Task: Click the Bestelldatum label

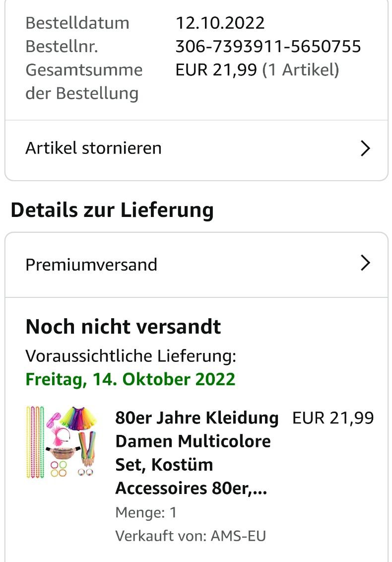Action: [x=77, y=23]
